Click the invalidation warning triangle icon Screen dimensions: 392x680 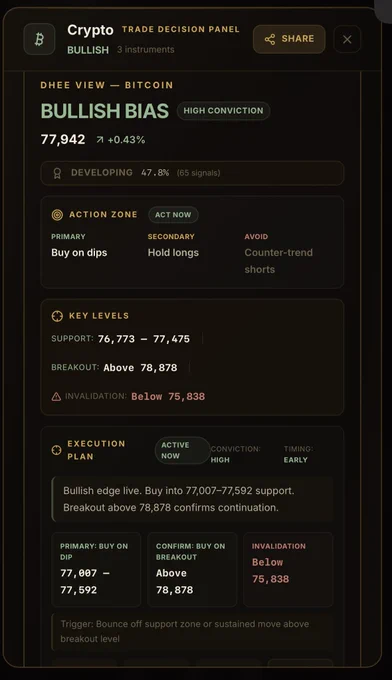point(56,396)
